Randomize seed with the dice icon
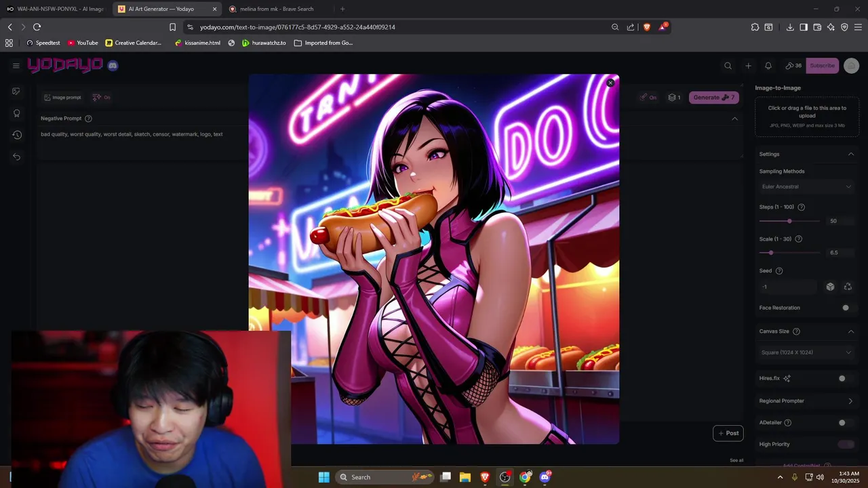Image resolution: width=868 pixels, height=488 pixels. 830,287
